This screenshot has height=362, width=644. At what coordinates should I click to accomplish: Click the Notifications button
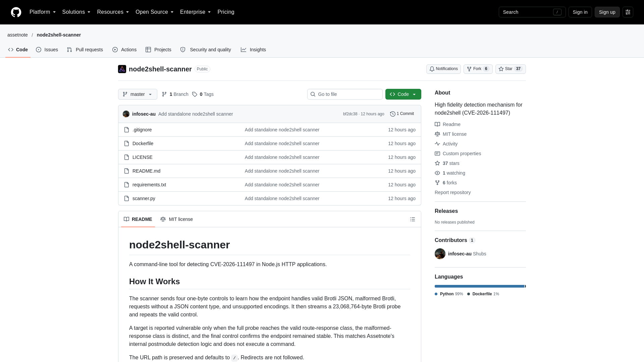443,69
